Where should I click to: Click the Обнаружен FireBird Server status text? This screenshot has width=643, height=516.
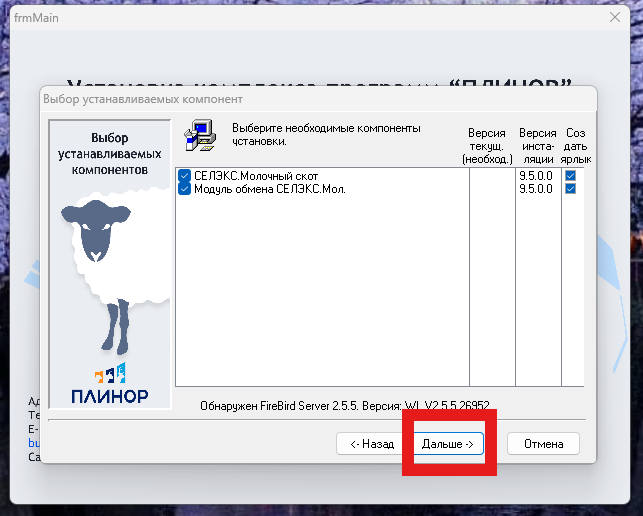pyautogui.click(x=345, y=406)
